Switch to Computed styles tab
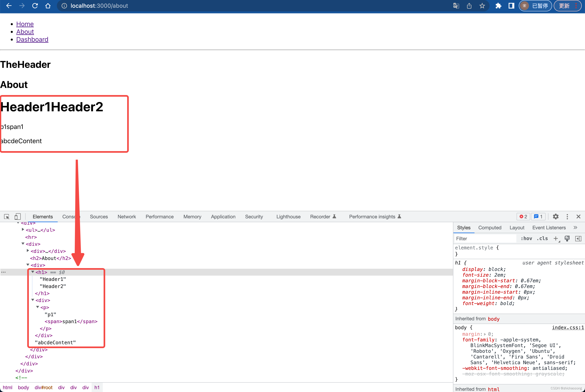This screenshot has height=392, width=585. (x=490, y=227)
